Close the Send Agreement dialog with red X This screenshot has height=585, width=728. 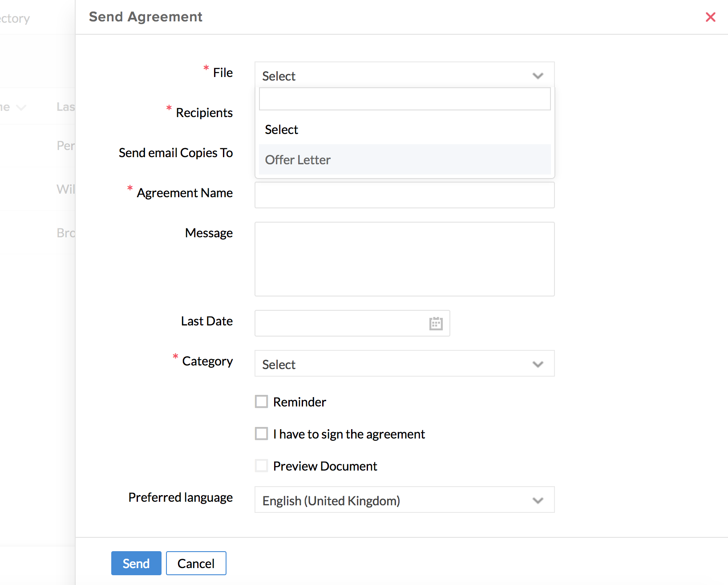(x=710, y=17)
